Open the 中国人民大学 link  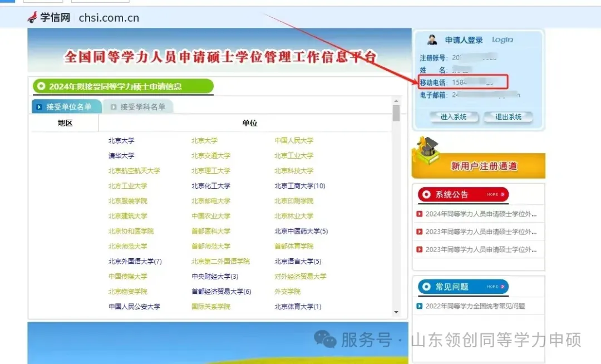coord(294,140)
